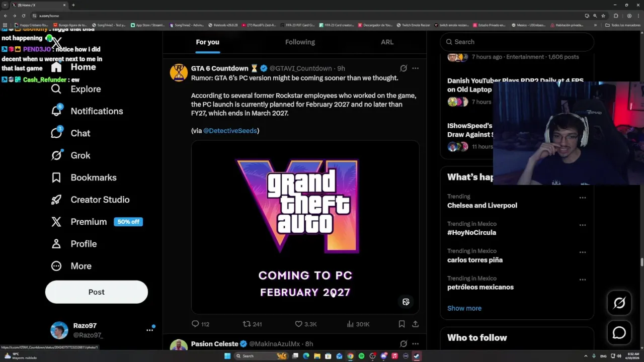Open the floating Grok button

619,303
